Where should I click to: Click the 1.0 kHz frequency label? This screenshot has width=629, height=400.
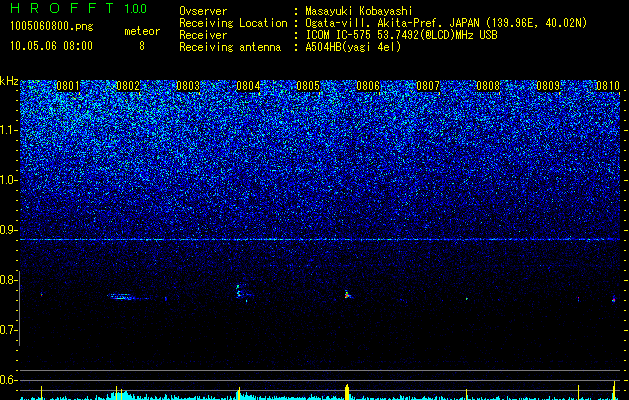point(9,180)
